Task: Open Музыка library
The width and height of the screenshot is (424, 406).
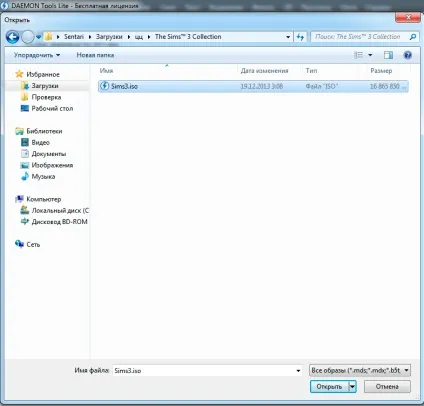Action: (x=43, y=176)
